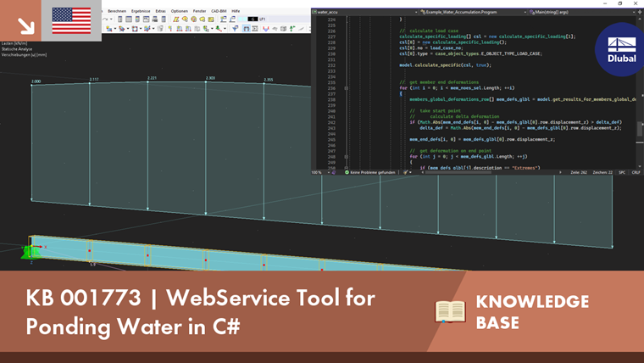
Task: Collapse the inner for loop at line 248
Action: coord(347,157)
